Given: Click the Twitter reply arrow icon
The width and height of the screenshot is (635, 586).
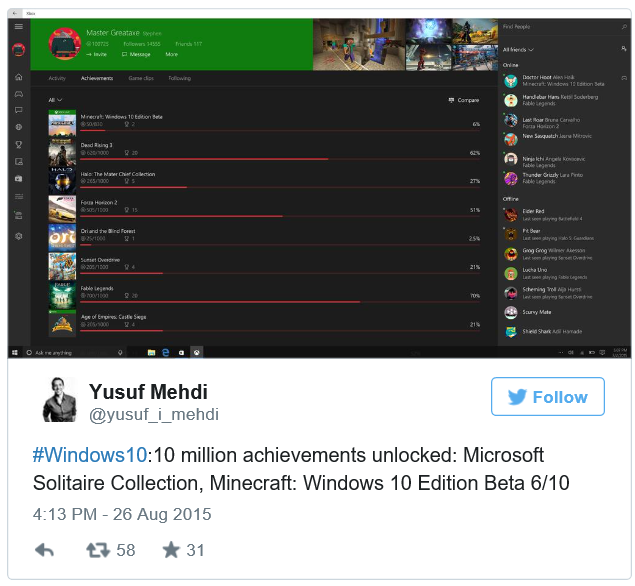Looking at the screenshot, I should click(45, 550).
